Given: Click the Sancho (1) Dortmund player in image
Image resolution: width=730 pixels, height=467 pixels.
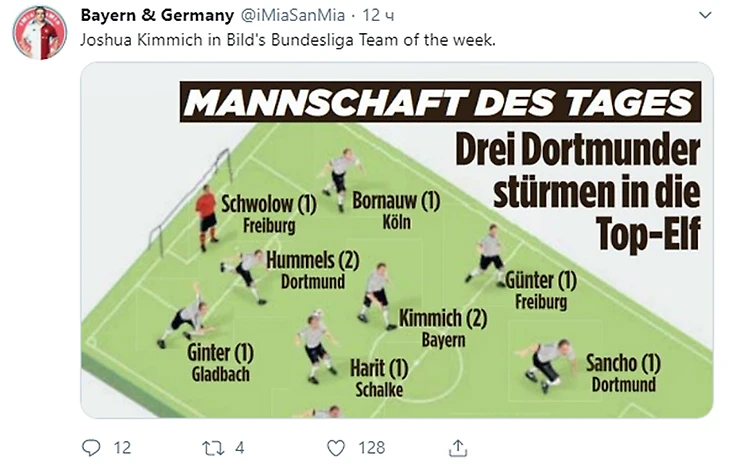Looking at the screenshot, I should [623, 373].
